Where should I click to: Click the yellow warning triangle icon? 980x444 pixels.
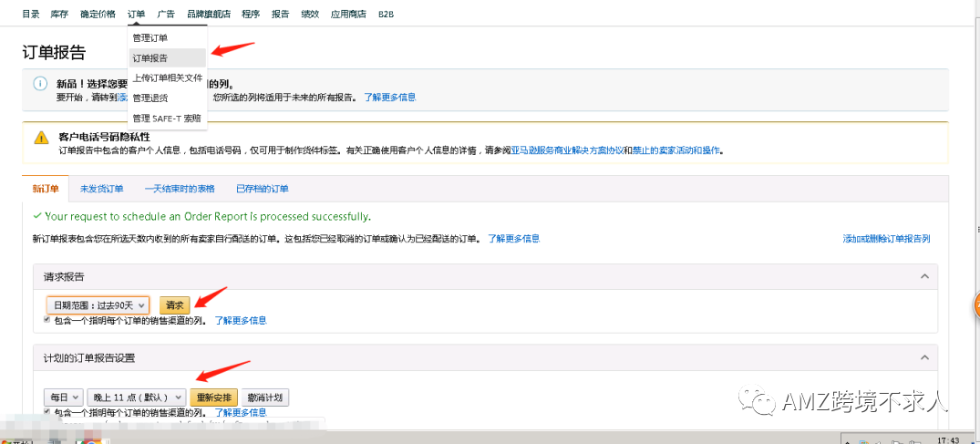[x=41, y=138]
